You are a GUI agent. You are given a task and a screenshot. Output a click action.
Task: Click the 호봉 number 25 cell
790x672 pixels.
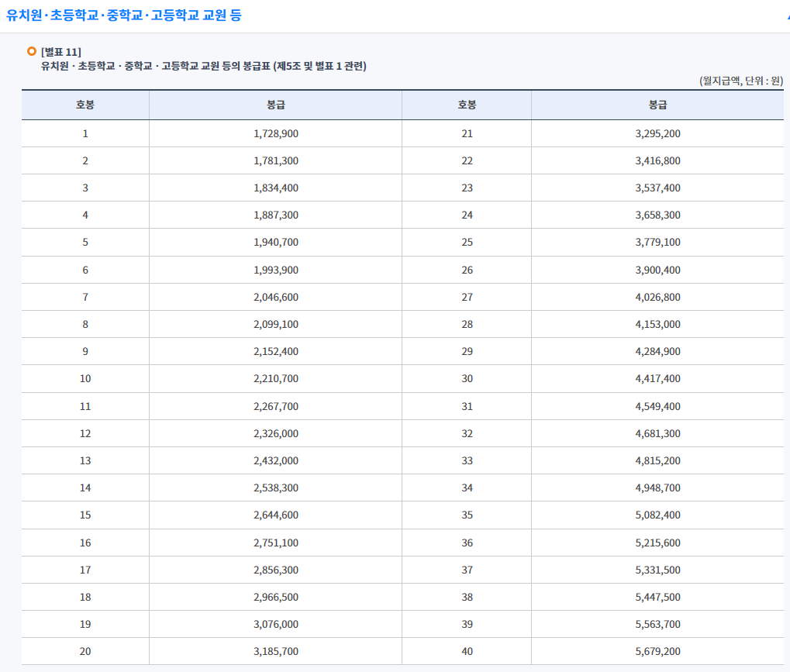(x=467, y=243)
